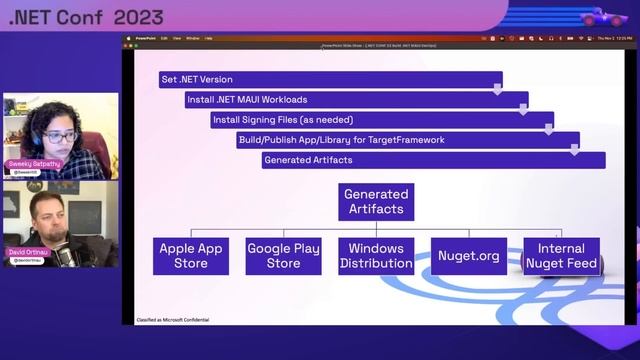640x360 pixels.
Task: Click the moon Focus icon in the menu bar
Action: click(541, 38)
